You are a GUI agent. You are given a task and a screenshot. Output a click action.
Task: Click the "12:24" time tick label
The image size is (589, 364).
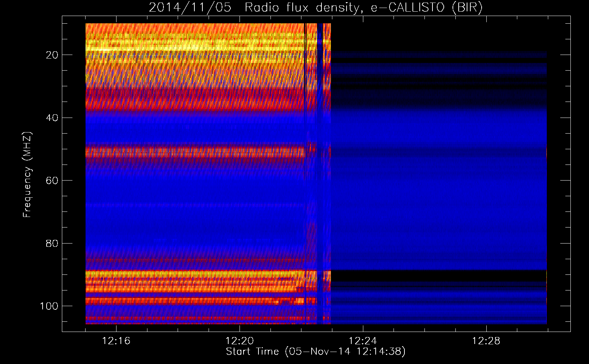pos(363,341)
